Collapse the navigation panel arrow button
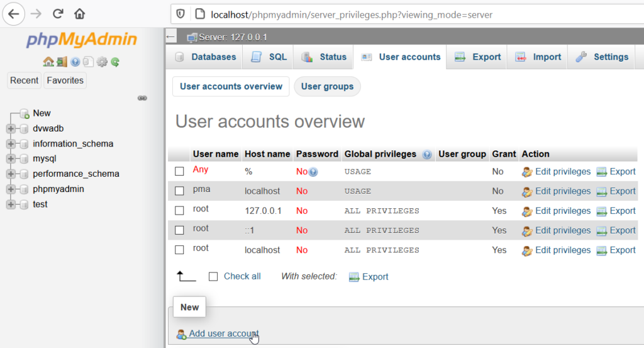 [171, 37]
